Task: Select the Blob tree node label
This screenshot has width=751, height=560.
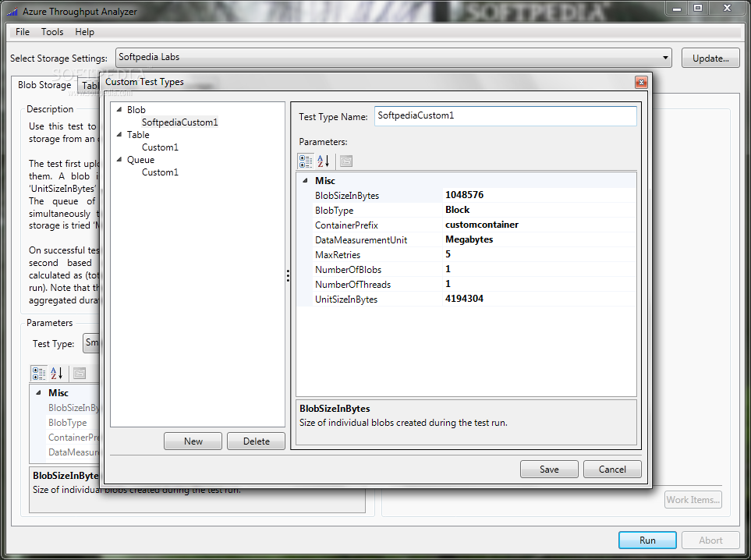Action: coord(136,110)
